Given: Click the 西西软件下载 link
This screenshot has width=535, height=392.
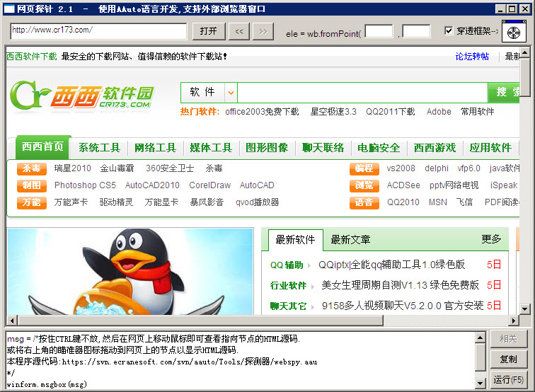Looking at the screenshot, I should click(x=31, y=57).
